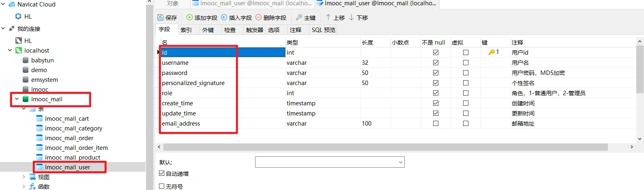The width and height of the screenshot is (644, 190).
Task: Switch to the 外键 tab
Action: pyautogui.click(x=208, y=30)
